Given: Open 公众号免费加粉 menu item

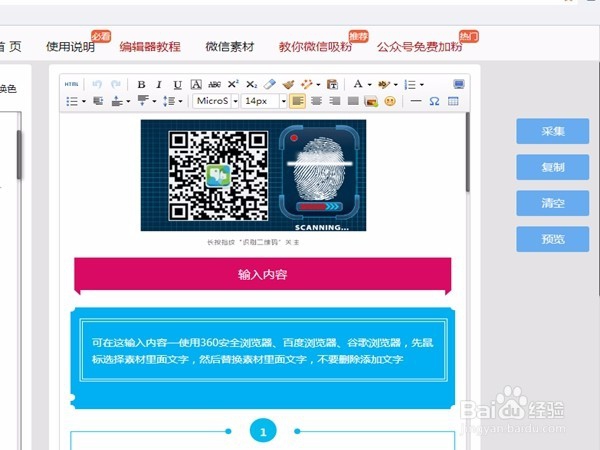Looking at the screenshot, I should [x=420, y=47].
